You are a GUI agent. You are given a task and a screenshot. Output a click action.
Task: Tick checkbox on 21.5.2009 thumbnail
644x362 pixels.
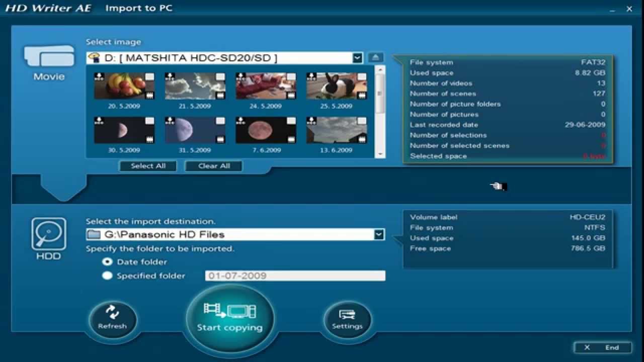[x=220, y=76]
